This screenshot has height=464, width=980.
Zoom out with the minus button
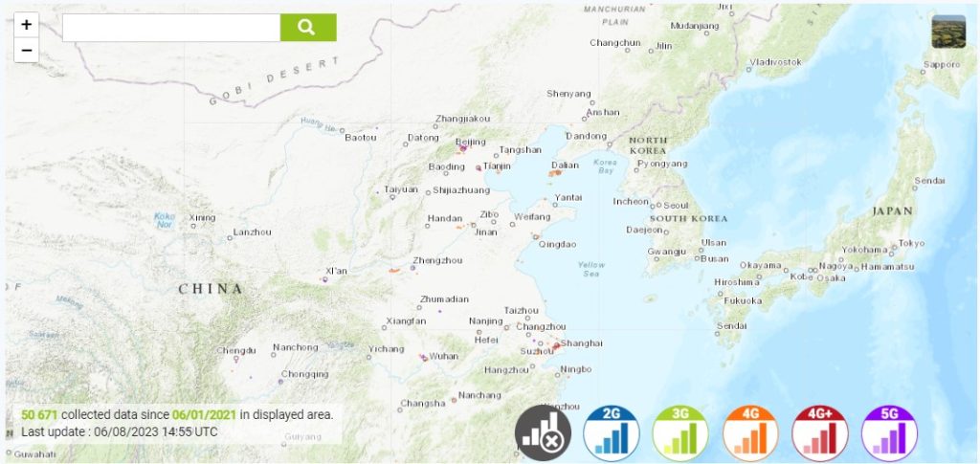coord(26,50)
